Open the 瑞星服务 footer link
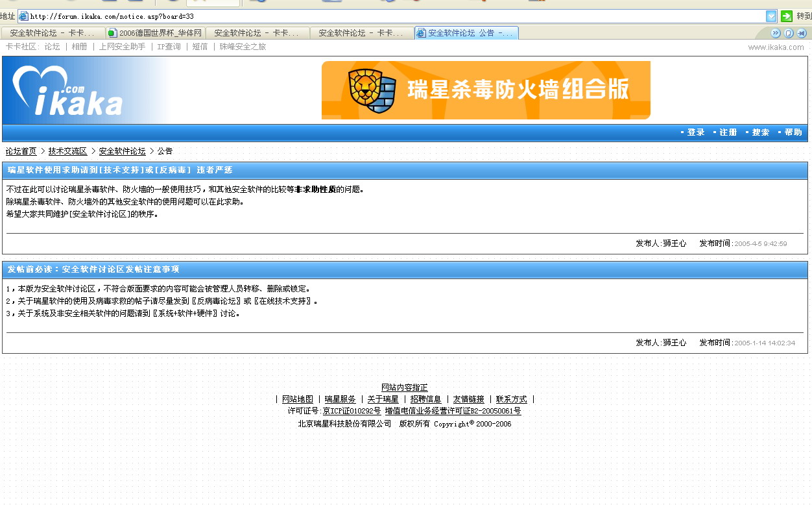The width and height of the screenshot is (812, 505). click(x=340, y=399)
